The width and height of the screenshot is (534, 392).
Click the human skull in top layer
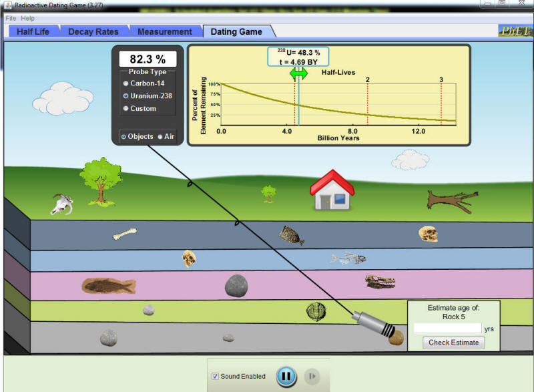[x=428, y=234]
